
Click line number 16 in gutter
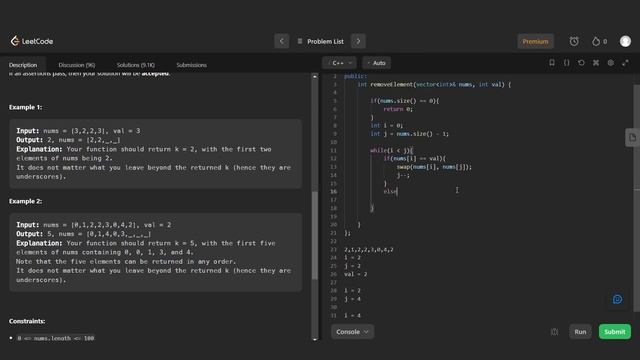pyautogui.click(x=334, y=191)
